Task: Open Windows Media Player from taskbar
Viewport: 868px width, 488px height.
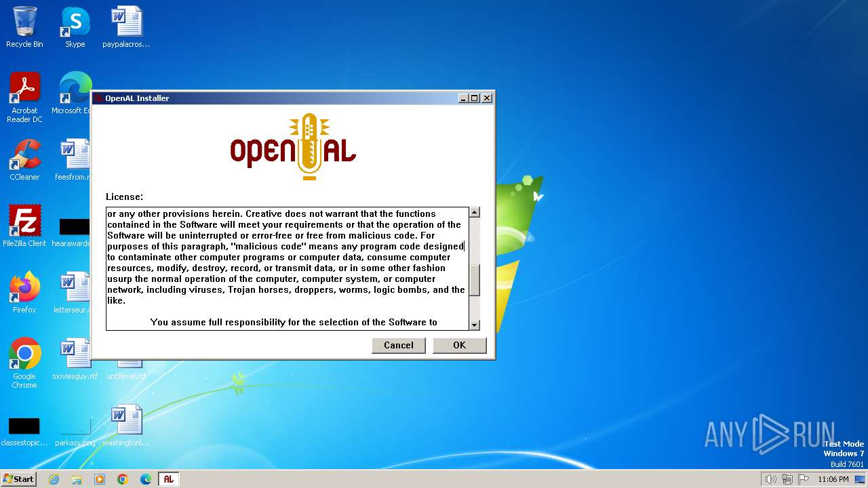Action: pyautogui.click(x=100, y=479)
